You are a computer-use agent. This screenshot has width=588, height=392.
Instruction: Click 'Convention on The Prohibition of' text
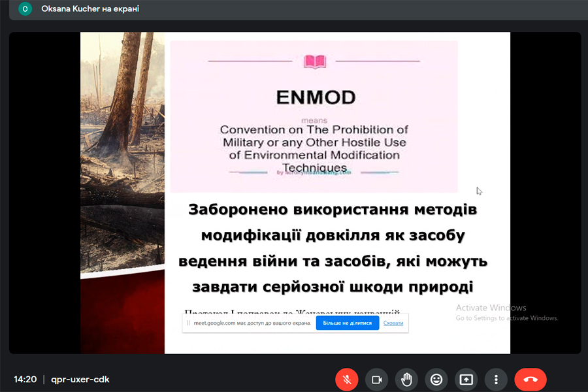(x=314, y=130)
